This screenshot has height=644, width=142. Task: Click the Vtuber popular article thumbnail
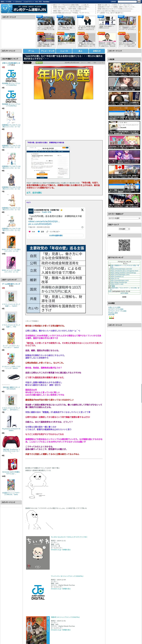pyautogui.click(x=124, y=142)
